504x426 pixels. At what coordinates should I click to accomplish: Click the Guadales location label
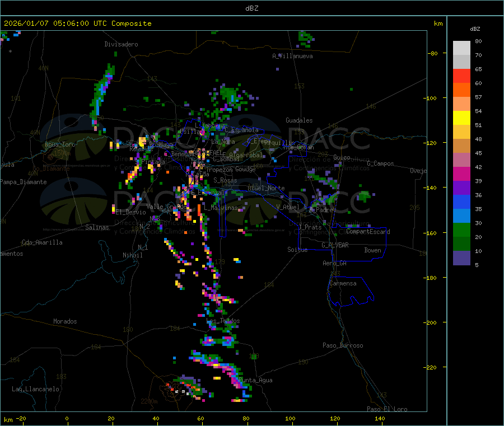299,120
